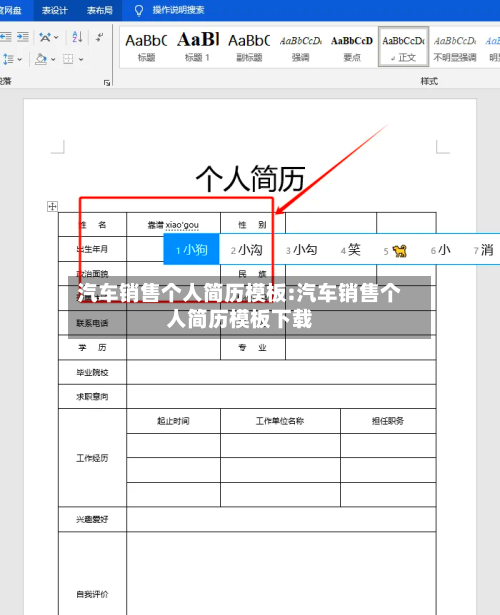Screen dimensions: 500x615
Task: Click the empty cell right of 毕业院校
Action: pyautogui.click(x=281, y=372)
